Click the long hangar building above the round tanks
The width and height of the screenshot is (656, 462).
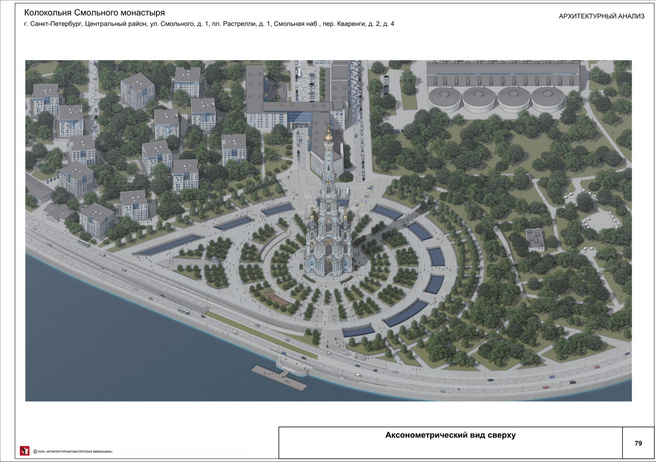(x=502, y=74)
